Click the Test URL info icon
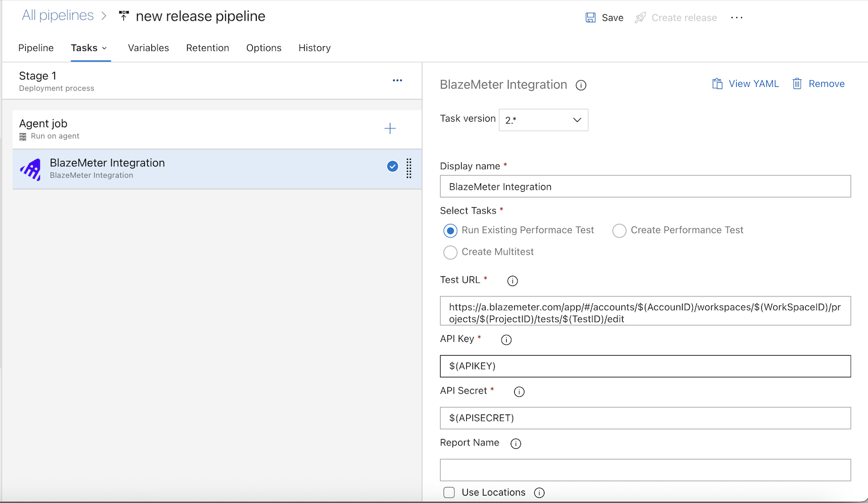Viewport: 868px width, 503px height. (512, 280)
